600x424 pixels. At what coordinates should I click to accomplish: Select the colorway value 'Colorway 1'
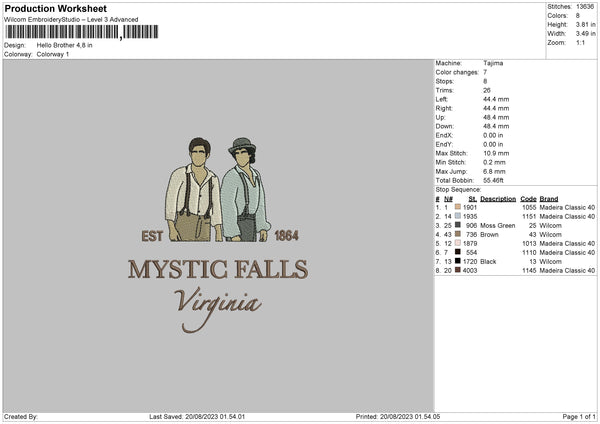53,54
